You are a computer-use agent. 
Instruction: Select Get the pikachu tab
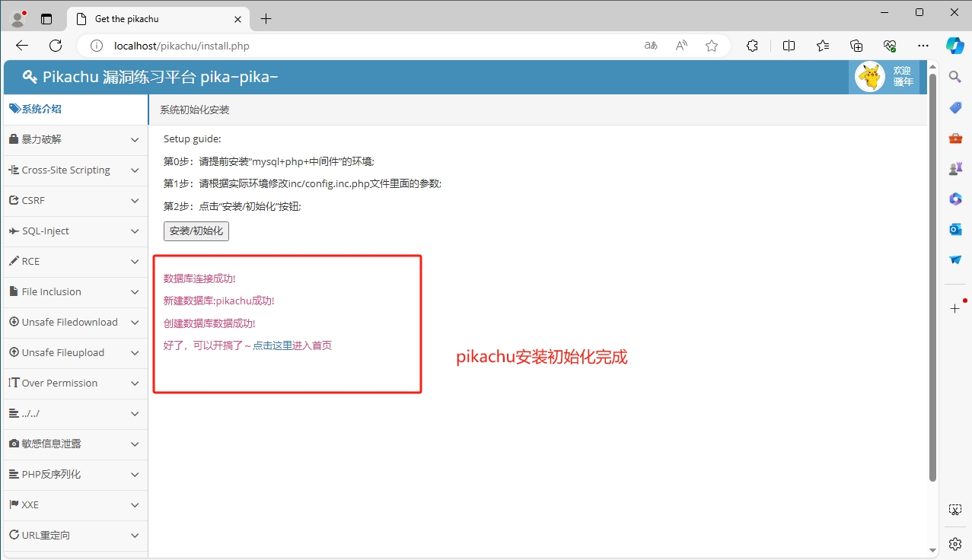[159, 19]
